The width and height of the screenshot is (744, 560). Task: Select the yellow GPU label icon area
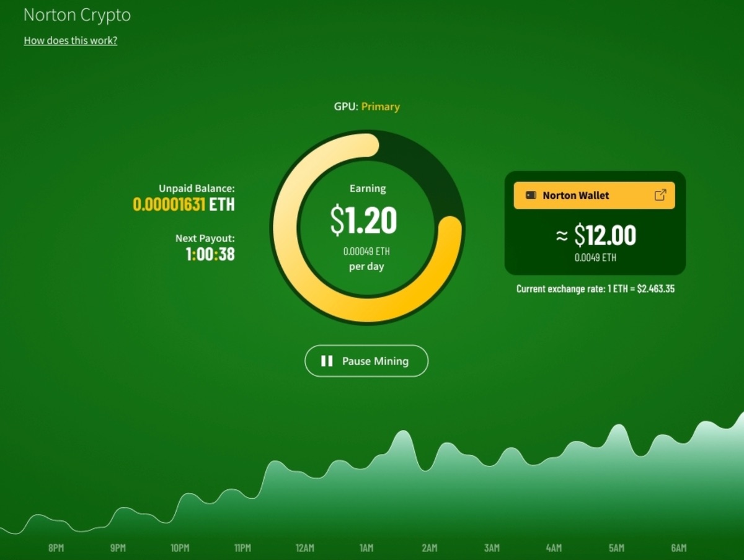click(x=380, y=106)
